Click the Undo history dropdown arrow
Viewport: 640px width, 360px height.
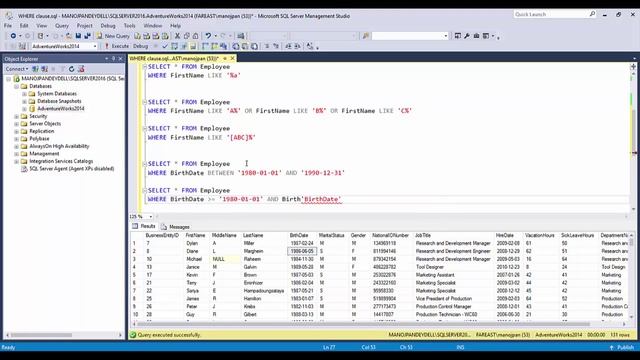pos(216,36)
